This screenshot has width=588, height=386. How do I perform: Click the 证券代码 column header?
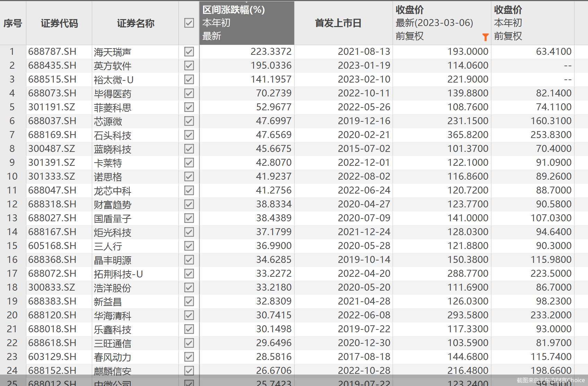point(59,23)
